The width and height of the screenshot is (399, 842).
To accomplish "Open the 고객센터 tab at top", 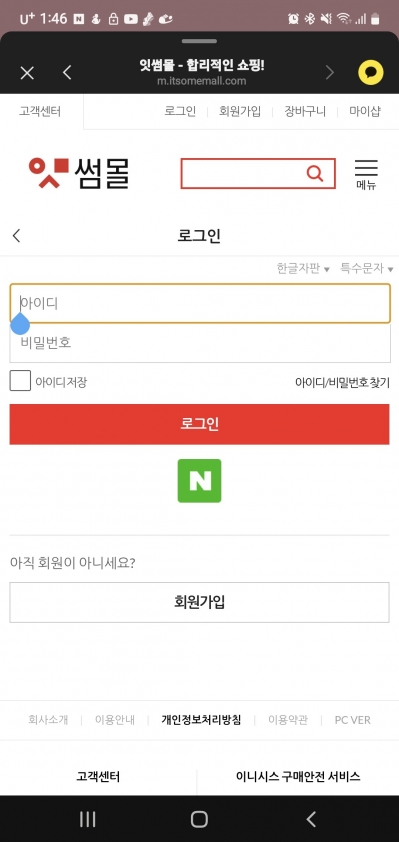I will pyautogui.click(x=40, y=112).
